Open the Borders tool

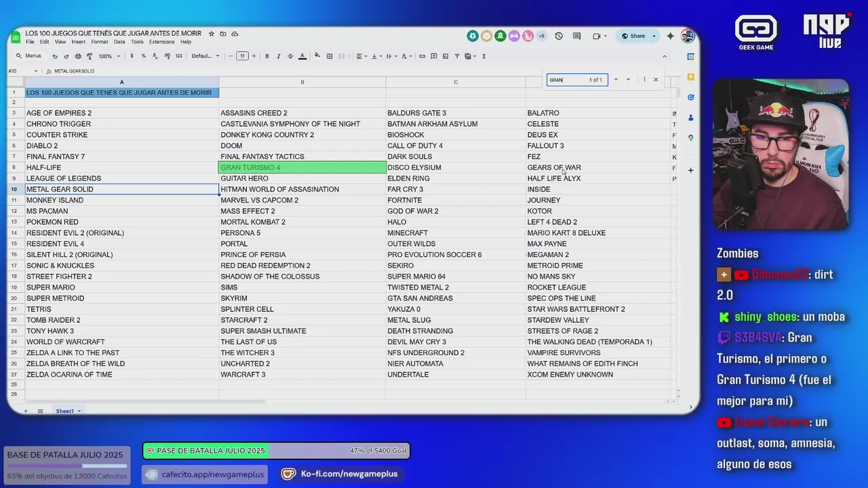pos(330,56)
